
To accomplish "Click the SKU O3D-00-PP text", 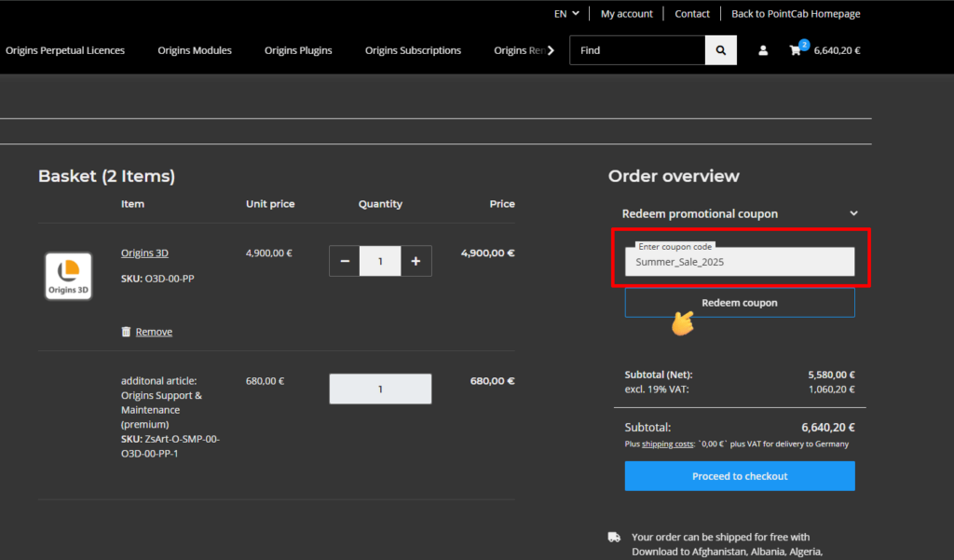I will (157, 279).
